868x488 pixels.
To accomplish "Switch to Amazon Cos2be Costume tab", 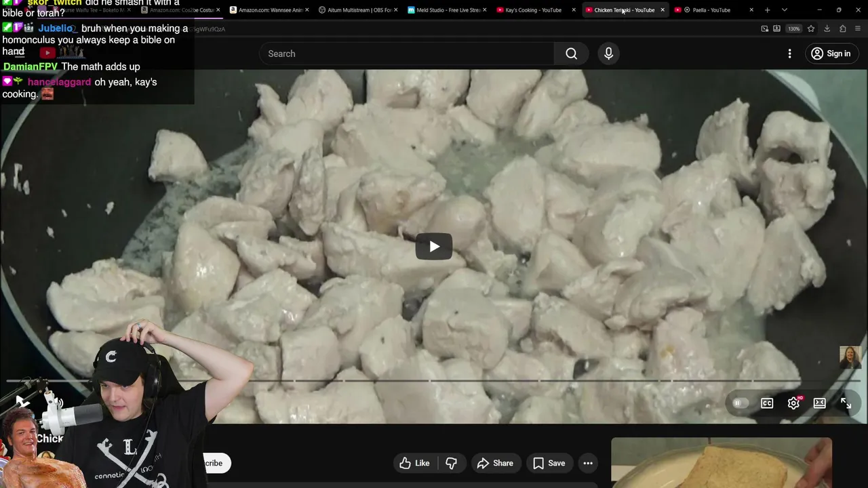I will 180,10.
